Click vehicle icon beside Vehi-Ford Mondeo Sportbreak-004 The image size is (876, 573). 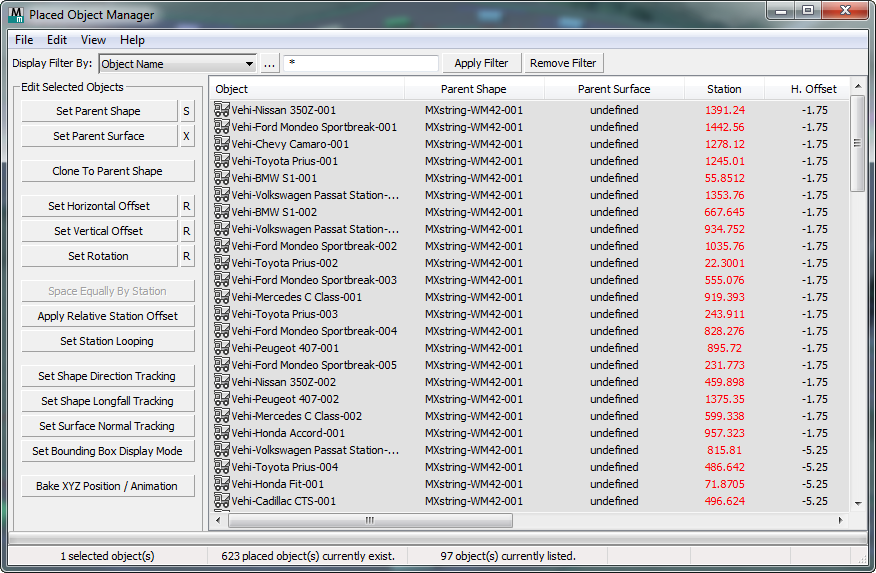pyautogui.click(x=222, y=331)
